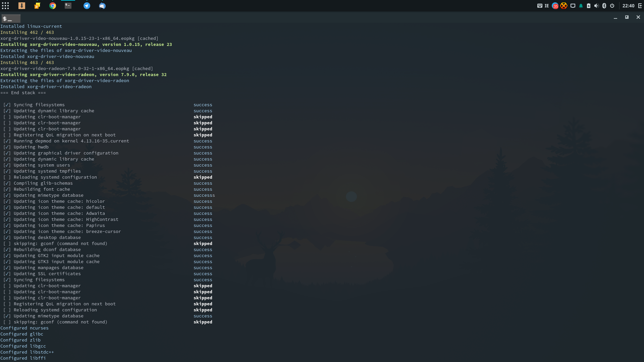Image resolution: width=644 pixels, height=362 pixels.
Task: Open Telegram from the top panel
Action: [87, 6]
